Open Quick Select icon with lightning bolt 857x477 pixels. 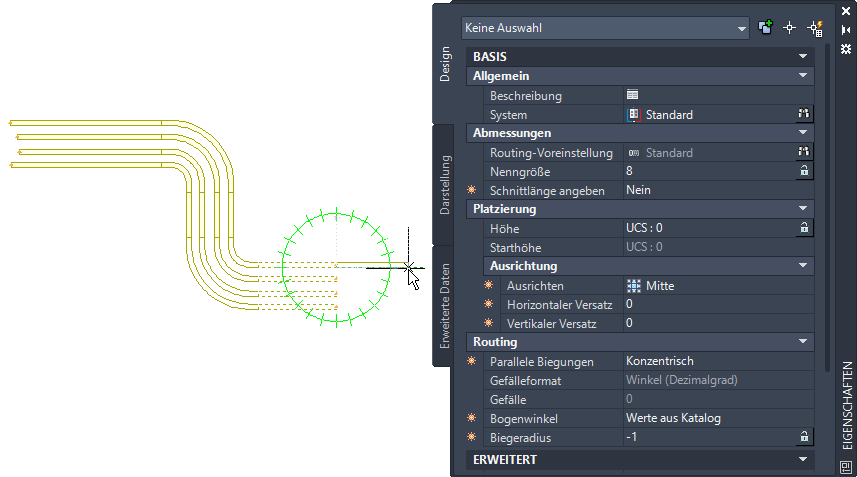[x=815, y=28]
